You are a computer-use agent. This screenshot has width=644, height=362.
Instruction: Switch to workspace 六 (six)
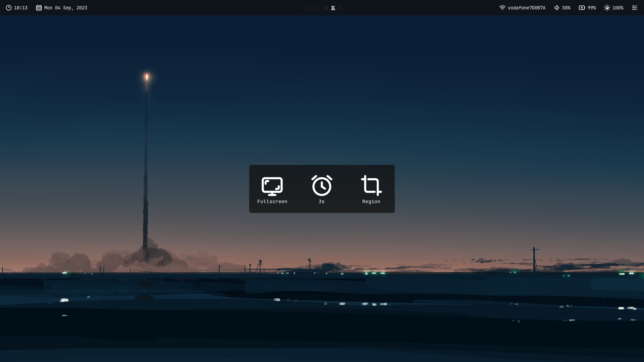click(340, 8)
